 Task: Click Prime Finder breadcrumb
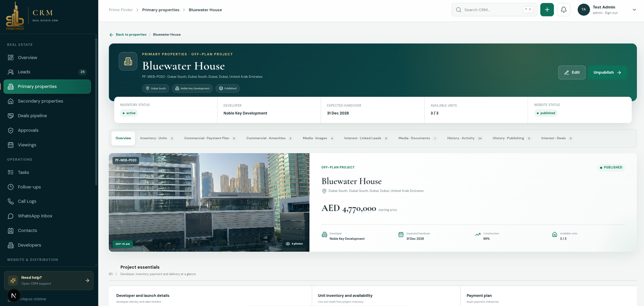pyautogui.click(x=121, y=10)
